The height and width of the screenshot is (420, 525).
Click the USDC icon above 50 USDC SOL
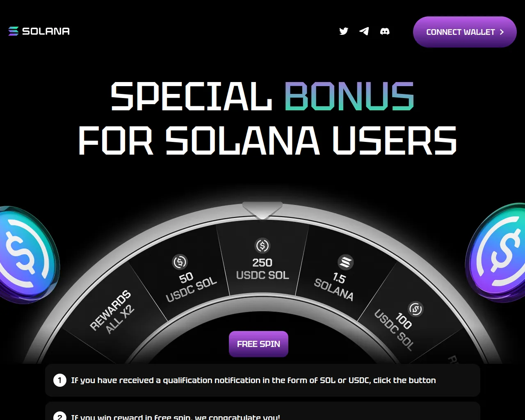point(180,261)
